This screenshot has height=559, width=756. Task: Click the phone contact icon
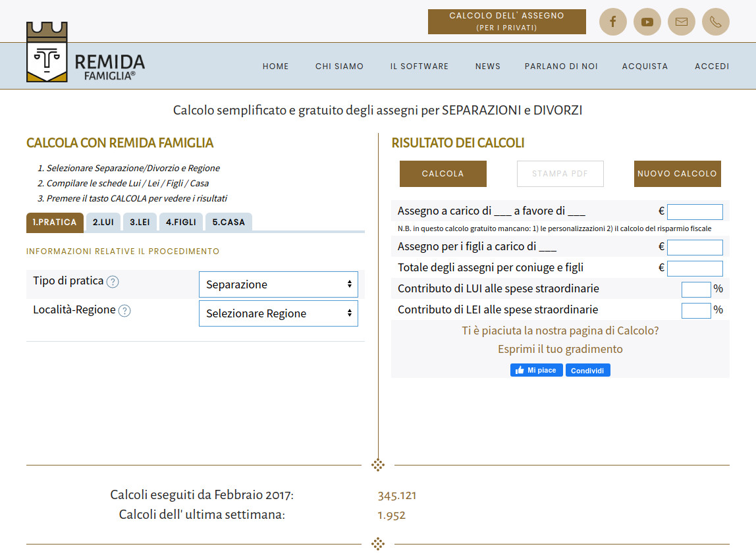tap(715, 22)
